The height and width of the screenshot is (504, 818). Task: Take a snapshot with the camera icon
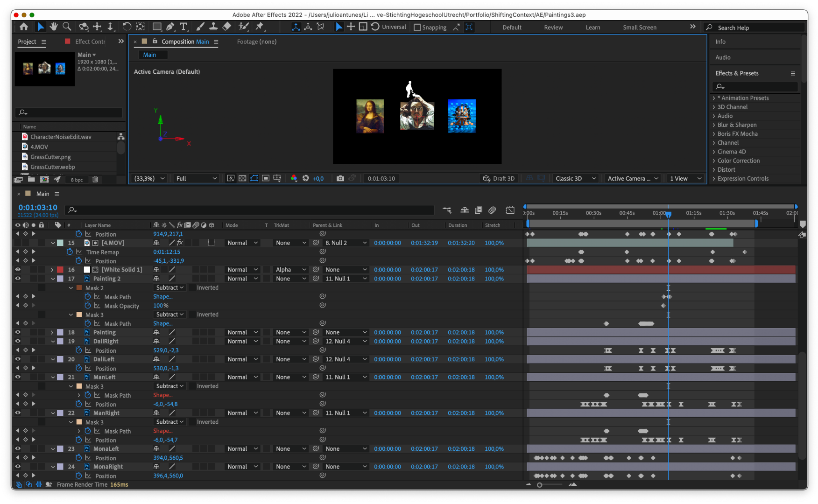pyautogui.click(x=340, y=178)
